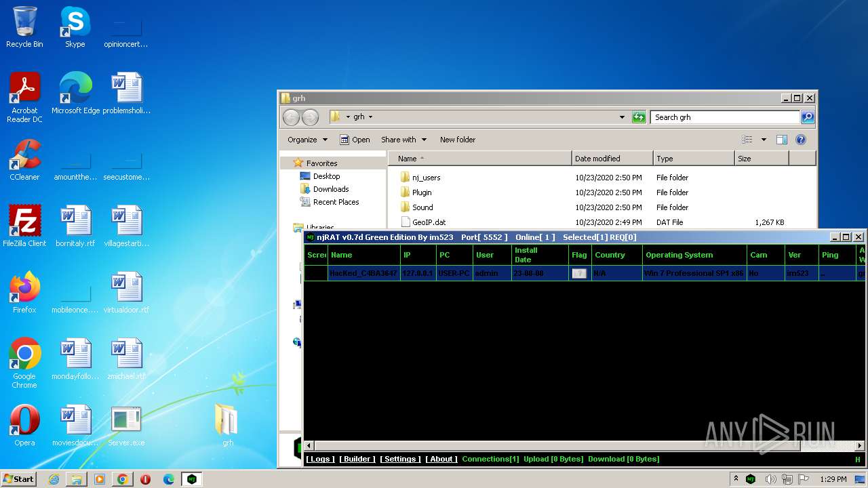Launch Google Chrome desktop shortcut
Image resolution: width=868 pixels, height=488 pixels.
click(x=24, y=363)
